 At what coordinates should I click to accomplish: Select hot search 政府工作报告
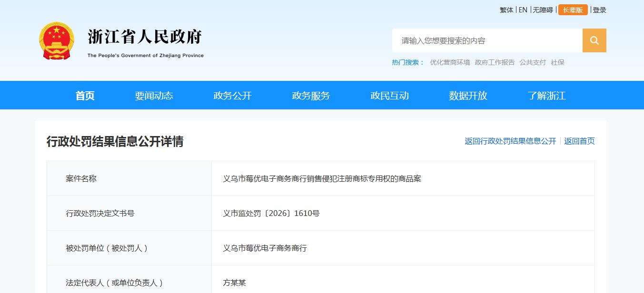[x=495, y=62]
